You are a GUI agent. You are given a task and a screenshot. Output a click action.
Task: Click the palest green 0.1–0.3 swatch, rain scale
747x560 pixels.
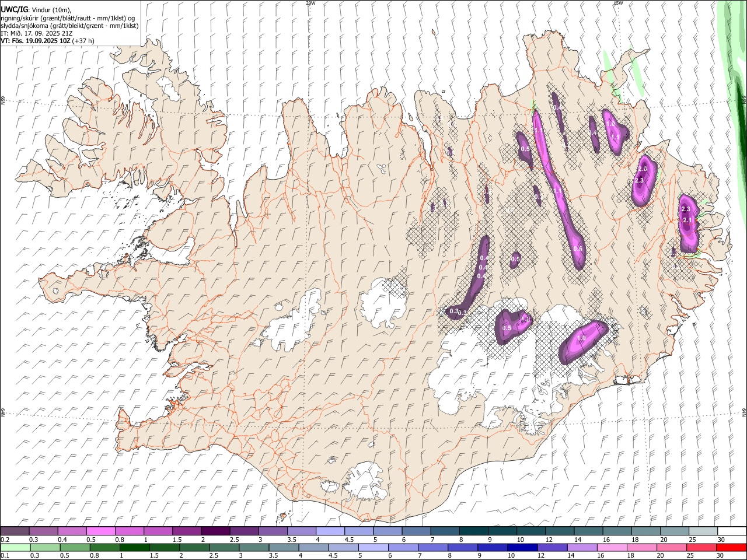(x=16, y=547)
